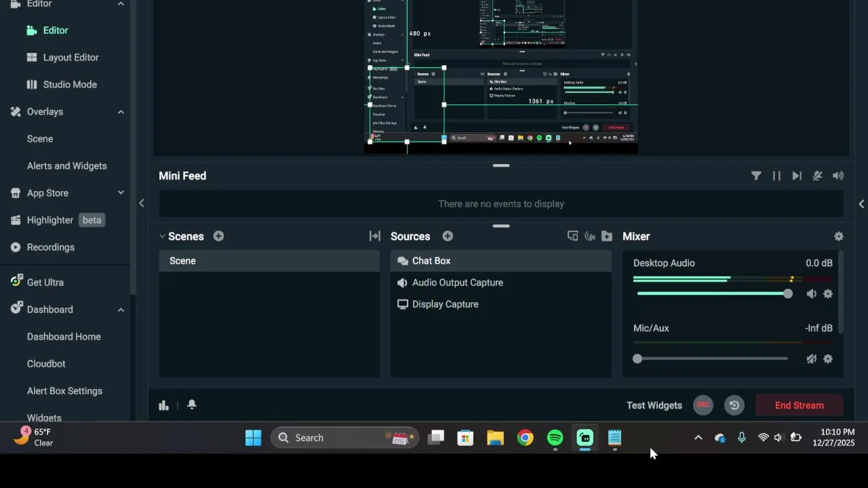868x488 pixels.
Task: Collapse the Dashboard sidebar section
Action: tap(121, 310)
